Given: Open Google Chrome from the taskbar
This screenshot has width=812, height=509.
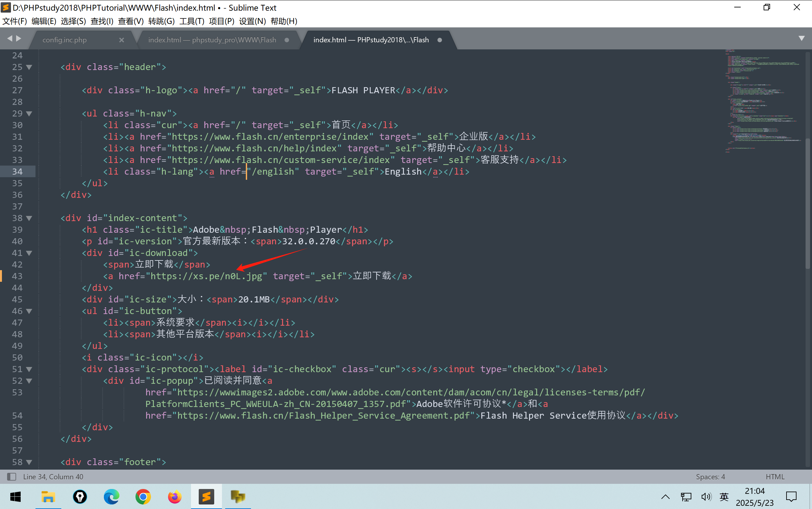Looking at the screenshot, I should pyautogui.click(x=143, y=496).
